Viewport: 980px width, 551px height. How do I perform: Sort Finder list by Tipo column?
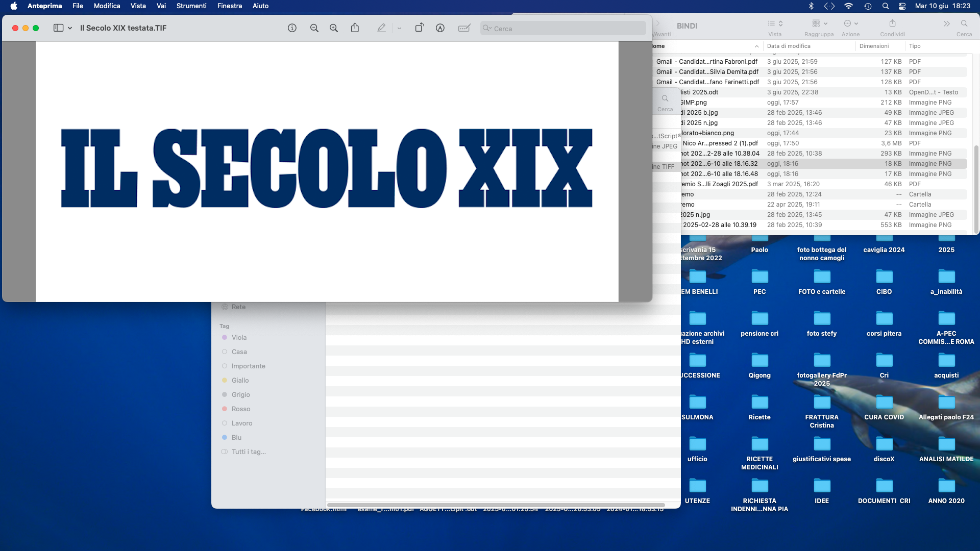[x=915, y=46]
